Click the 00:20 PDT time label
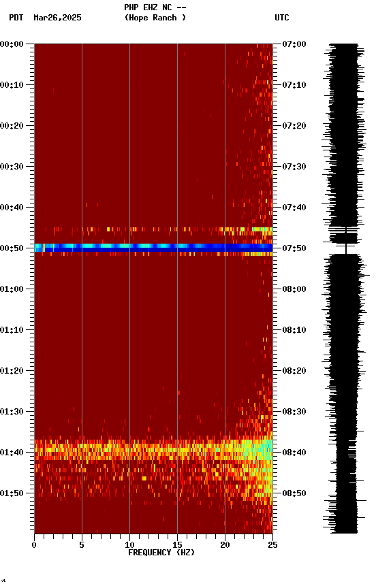376x588 pixels. click(x=12, y=126)
